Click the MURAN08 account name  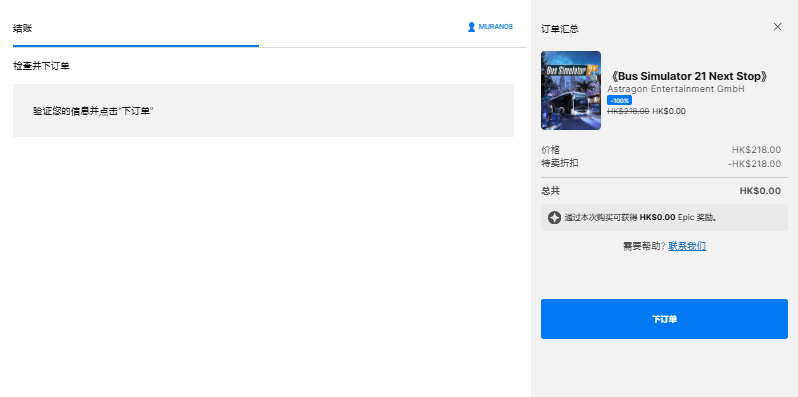pos(495,26)
